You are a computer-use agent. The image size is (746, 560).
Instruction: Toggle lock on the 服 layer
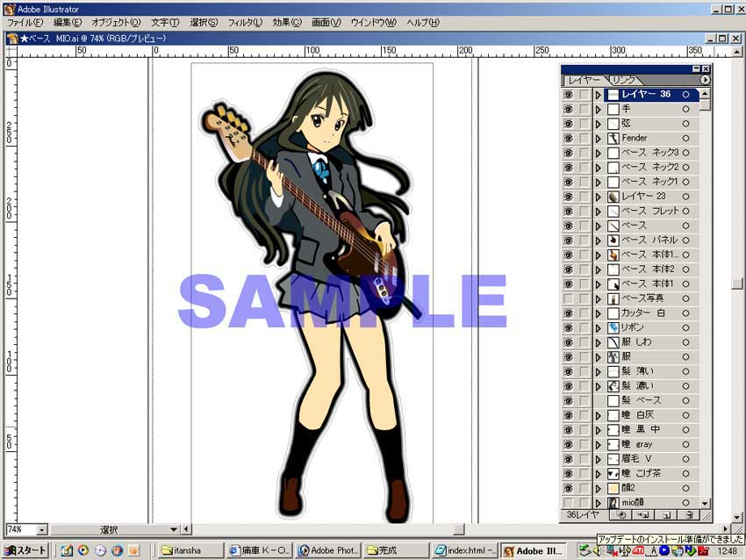(x=584, y=357)
